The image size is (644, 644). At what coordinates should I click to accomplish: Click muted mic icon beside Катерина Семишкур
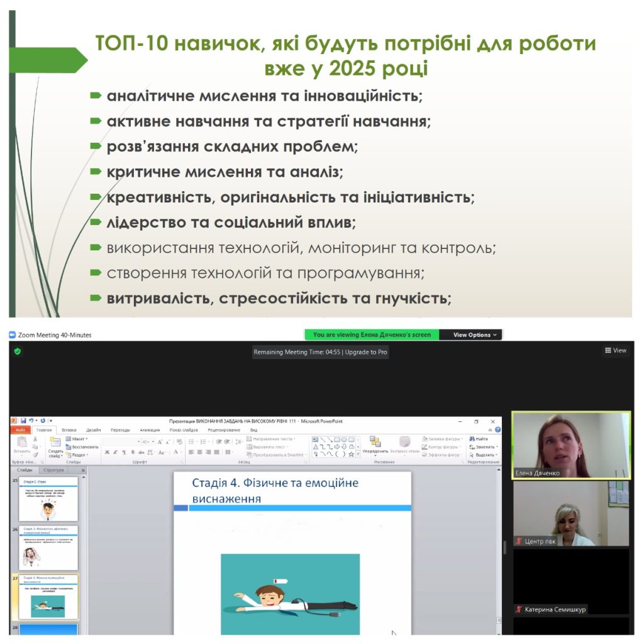click(x=519, y=609)
